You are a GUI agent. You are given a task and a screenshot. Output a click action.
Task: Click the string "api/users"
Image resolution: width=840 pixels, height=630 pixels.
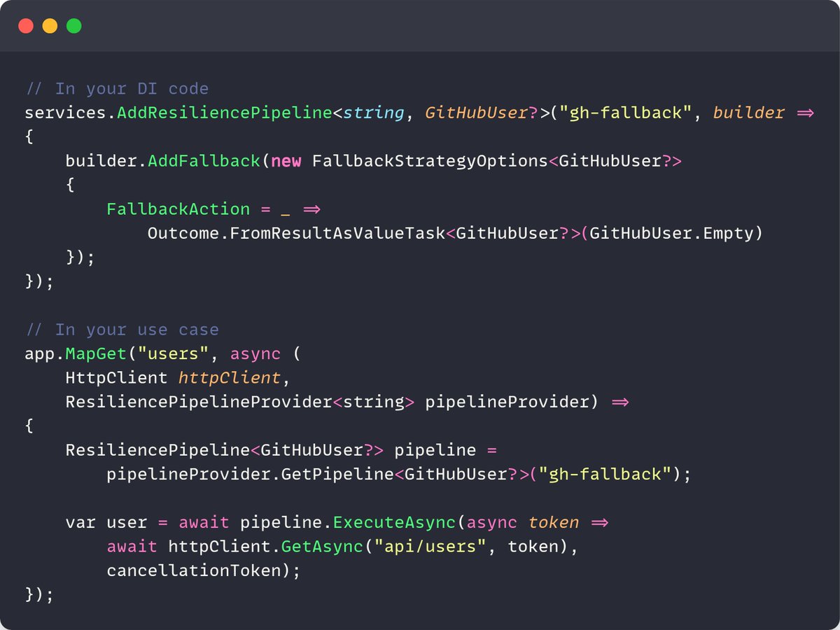430,546
